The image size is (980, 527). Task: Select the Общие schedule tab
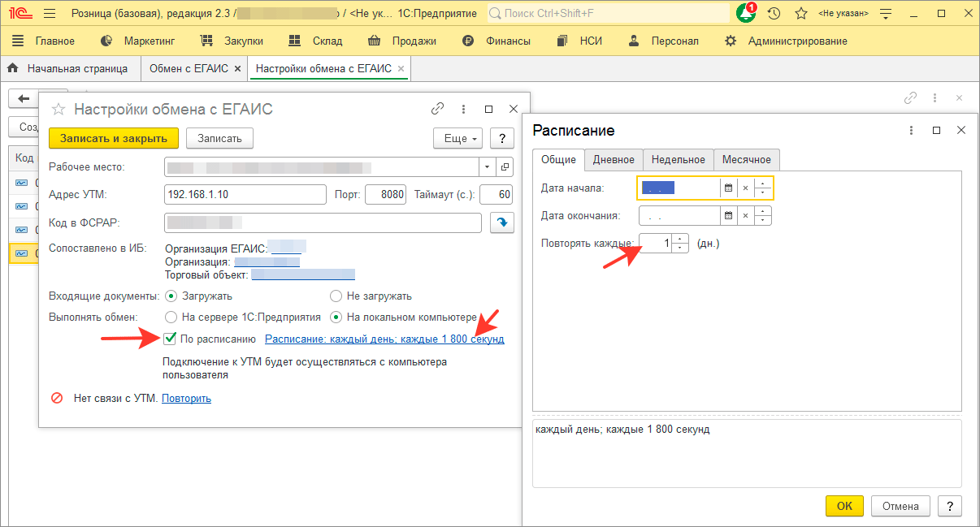click(x=559, y=160)
